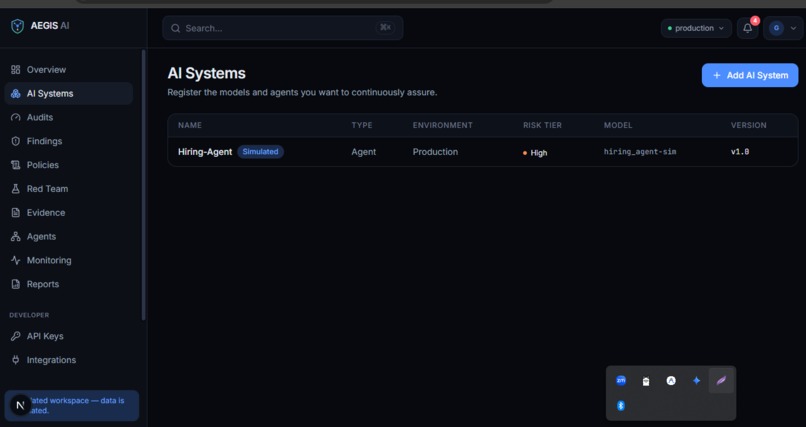Open the Policies section icon
Image resolution: width=806 pixels, height=427 pixels.
coord(15,165)
